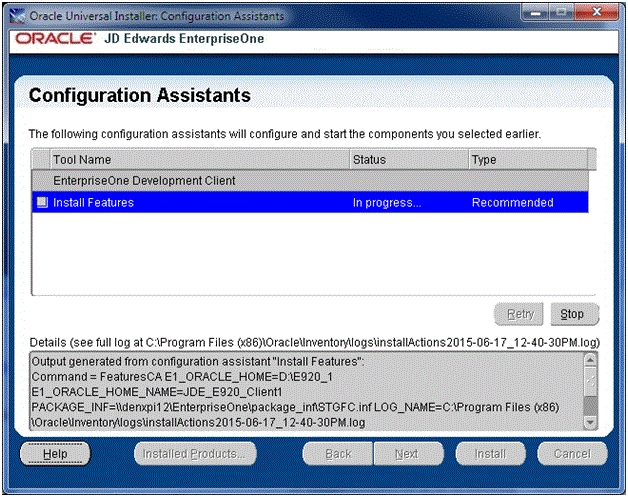Click the E1_ORACLE_HOME_NAME=JDE_E920_Client1 line
The height and width of the screenshot is (497, 628).
pyautogui.click(x=157, y=392)
